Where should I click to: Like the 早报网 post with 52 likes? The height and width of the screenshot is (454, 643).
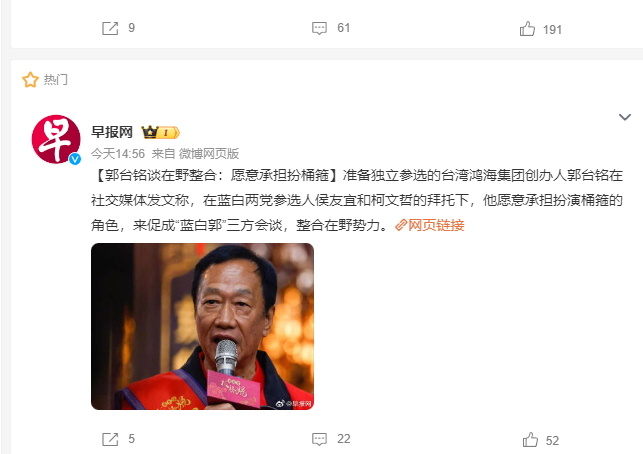[530, 440]
